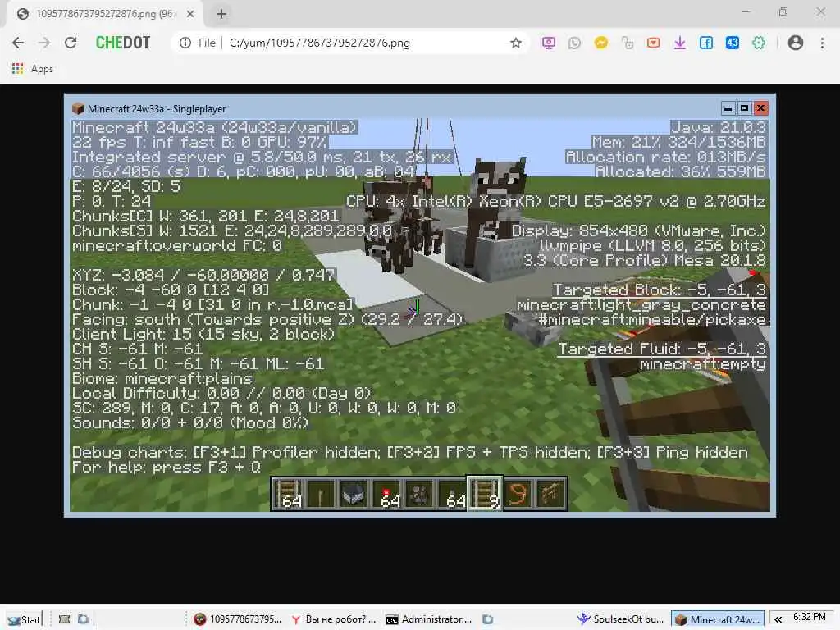Screen dimensions: 840x630
Task: Select the redstone torch stack in hotbar
Action: (x=386, y=493)
